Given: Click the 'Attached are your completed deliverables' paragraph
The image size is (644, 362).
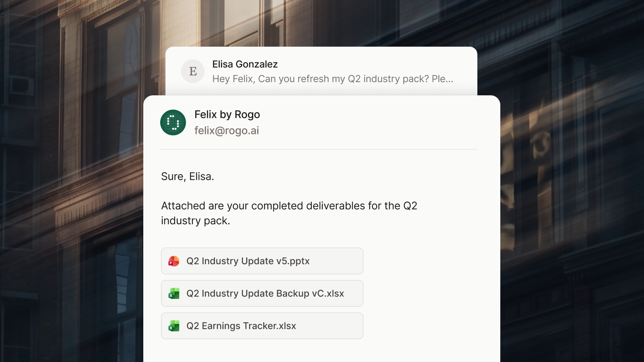Looking at the screenshot, I should (x=289, y=213).
